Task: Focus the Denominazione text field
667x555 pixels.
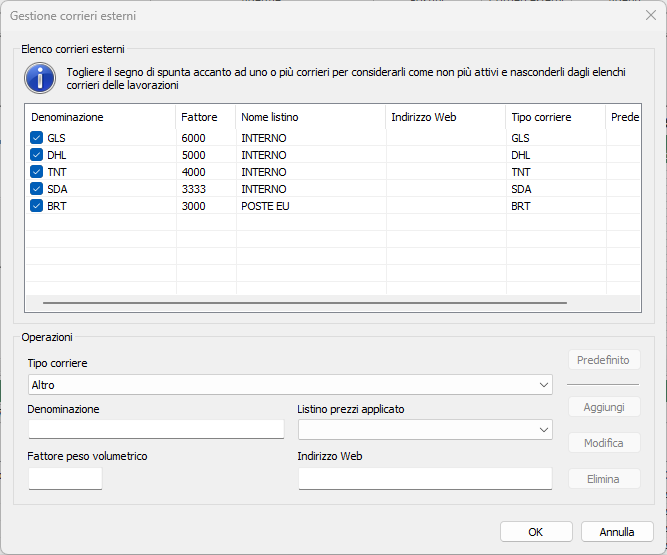Action: [x=157, y=429]
